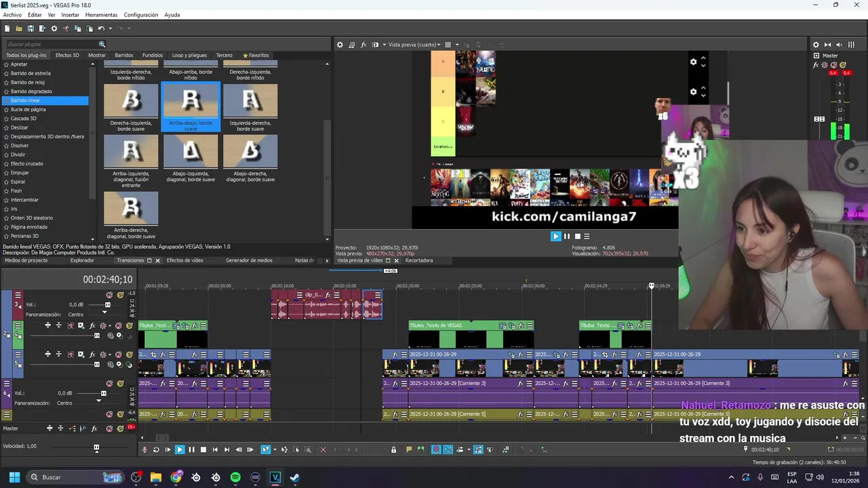Switch to the Fundidos tab

coord(153,56)
